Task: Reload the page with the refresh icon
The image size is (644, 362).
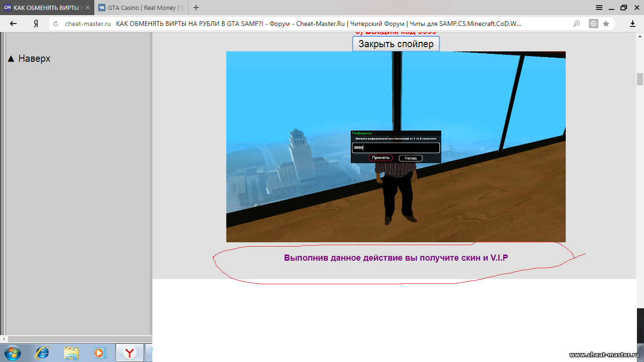Action: (x=56, y=24)
